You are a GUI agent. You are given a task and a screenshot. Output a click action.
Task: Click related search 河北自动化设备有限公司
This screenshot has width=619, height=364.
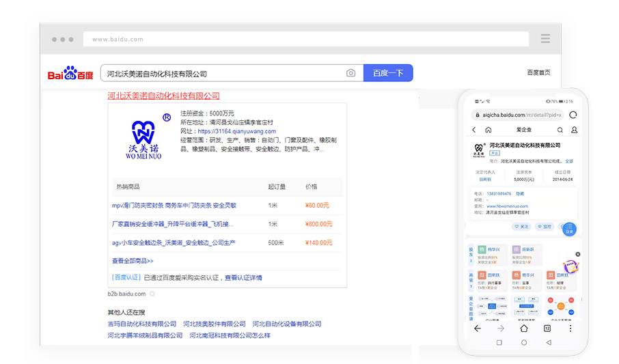[x=287, y=324]
